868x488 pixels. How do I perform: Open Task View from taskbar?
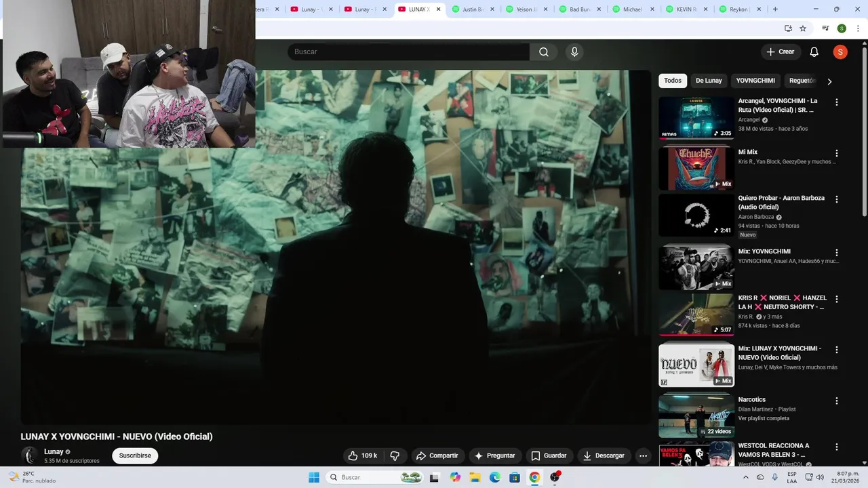click(x=435, y=477)
